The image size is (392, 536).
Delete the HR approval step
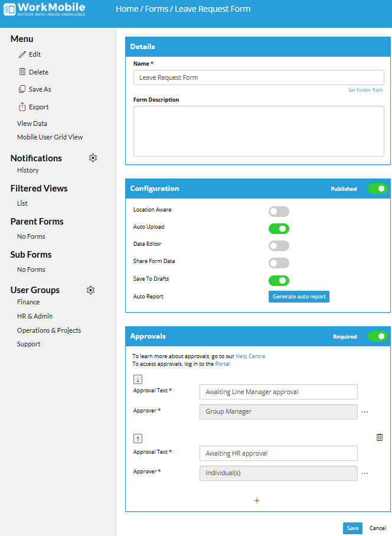tap(380, 437)
